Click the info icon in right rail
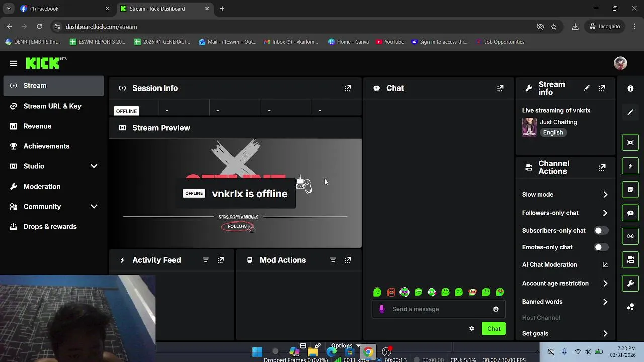This screenshot has width=644, height=362. click(630, 88)
